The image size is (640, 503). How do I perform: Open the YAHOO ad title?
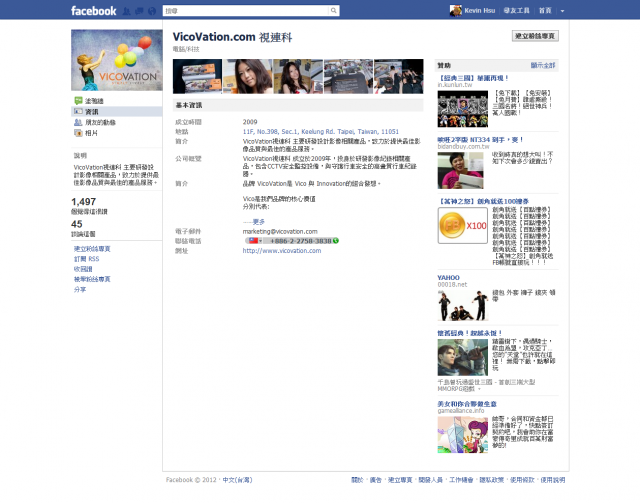coord(448,278)
